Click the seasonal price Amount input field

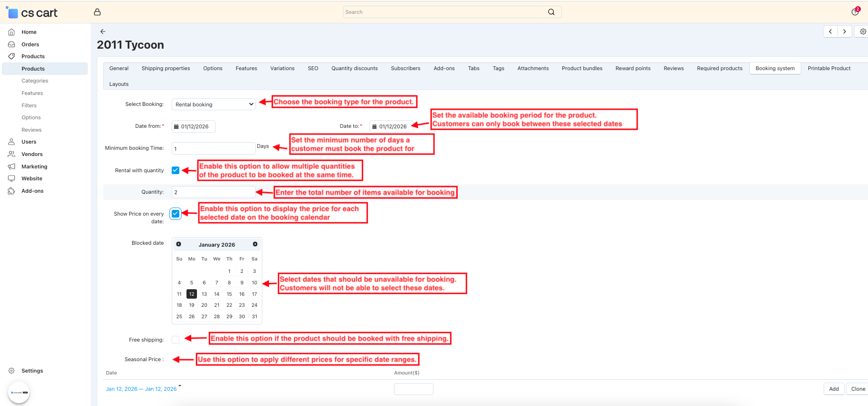413,389
